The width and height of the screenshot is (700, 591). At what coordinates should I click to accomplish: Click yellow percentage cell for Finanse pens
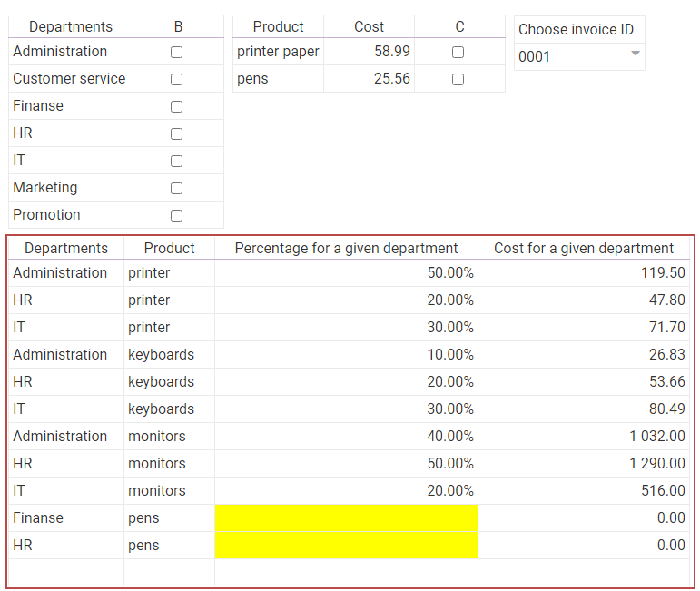(347, 517)
